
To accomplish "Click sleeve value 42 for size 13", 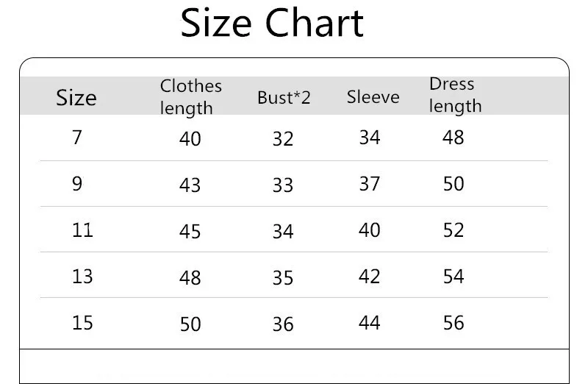I will tap(370, 277).
